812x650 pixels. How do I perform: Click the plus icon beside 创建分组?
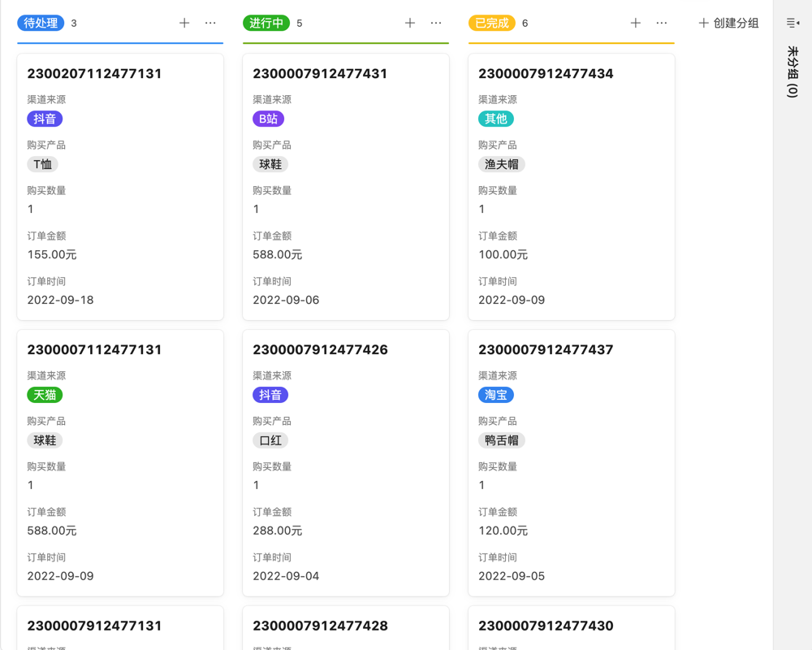703,23
